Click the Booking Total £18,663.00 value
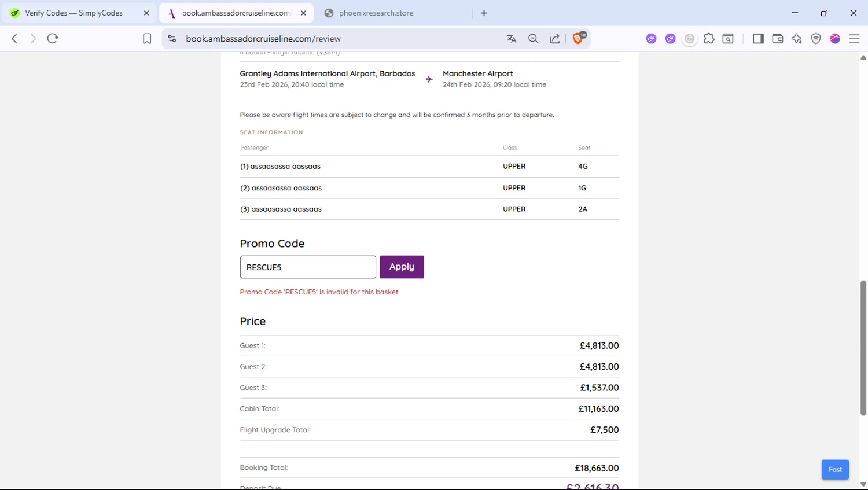Image resolution: width=868 pixels, height=490 pixels. [597, 468]
